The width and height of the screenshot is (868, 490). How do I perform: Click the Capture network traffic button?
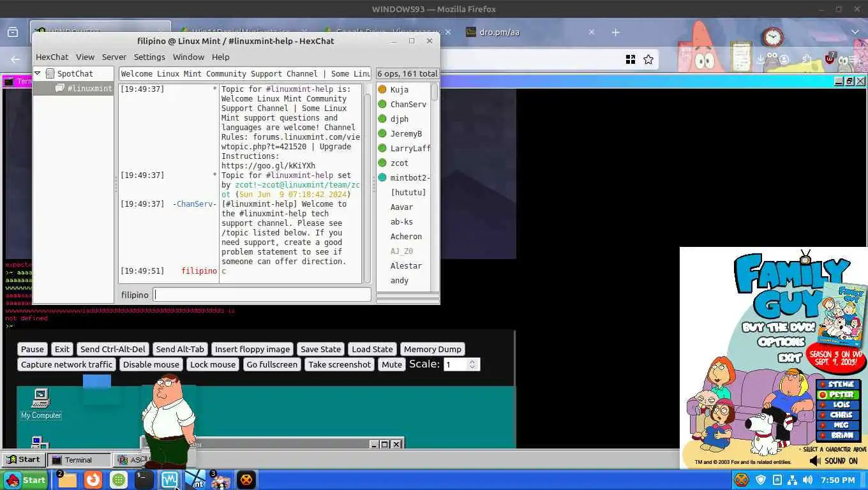(x=67, y=364)
